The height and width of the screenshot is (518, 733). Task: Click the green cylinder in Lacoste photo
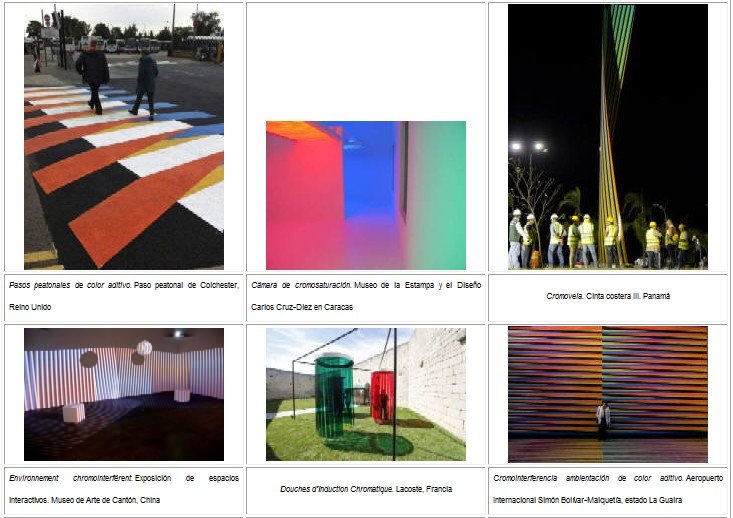334,395
